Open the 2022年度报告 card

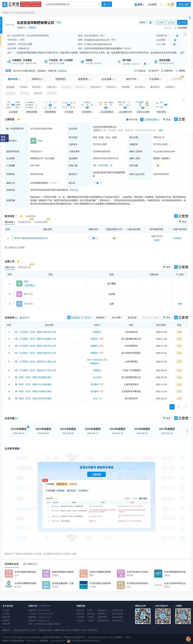click(43, 431)
